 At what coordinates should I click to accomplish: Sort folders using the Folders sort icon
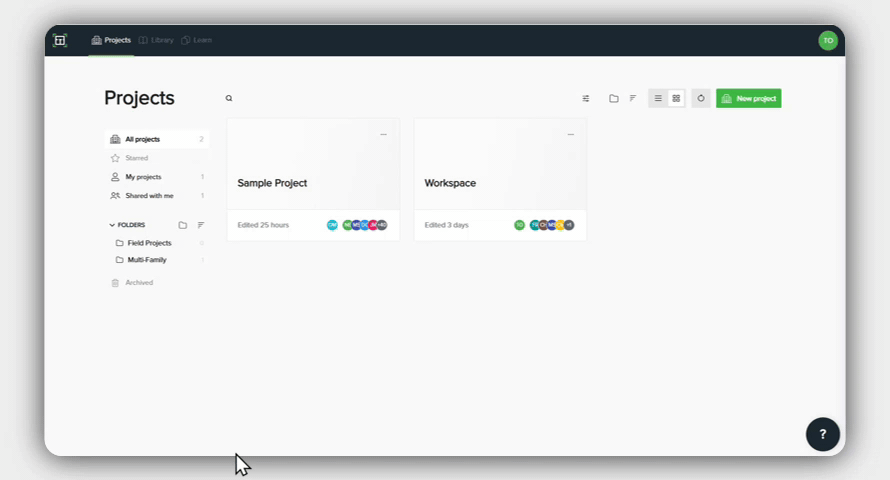pyautogui.click(x=200, y=225)
